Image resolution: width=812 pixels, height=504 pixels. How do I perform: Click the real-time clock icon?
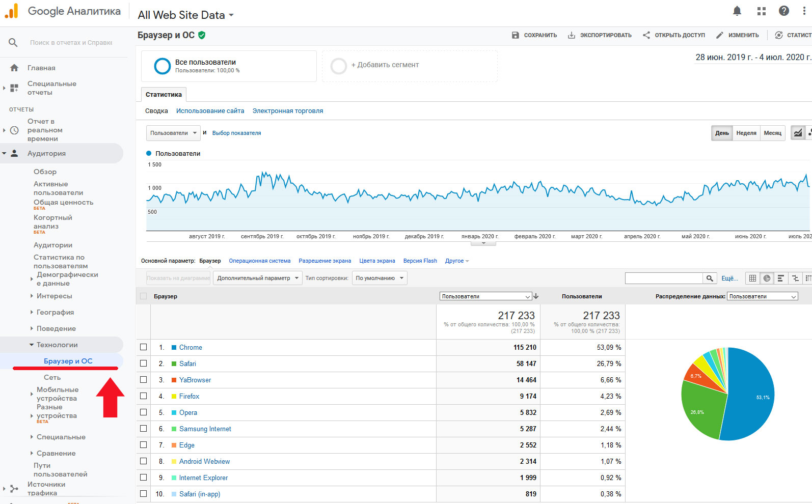tap(14, 130)
